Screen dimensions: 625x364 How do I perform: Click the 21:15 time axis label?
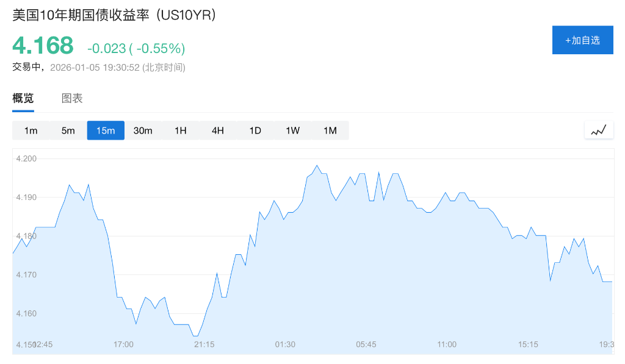(204, 344)
